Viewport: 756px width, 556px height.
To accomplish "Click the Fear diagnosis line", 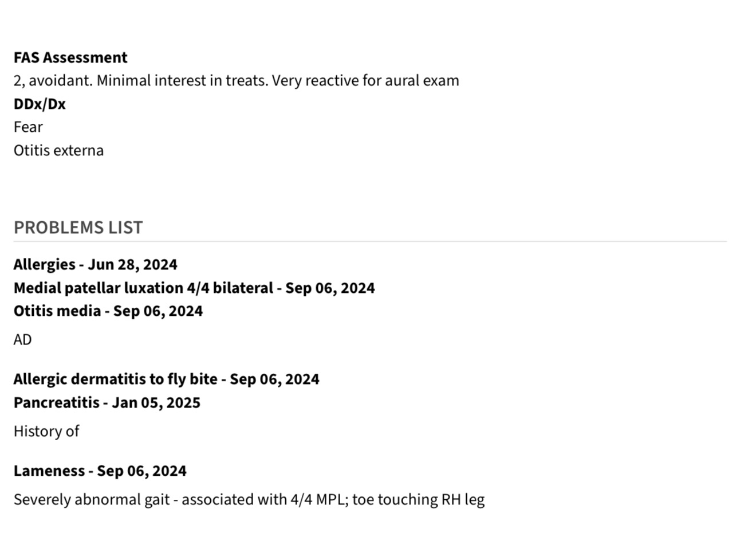I will (x=28, y=127).
